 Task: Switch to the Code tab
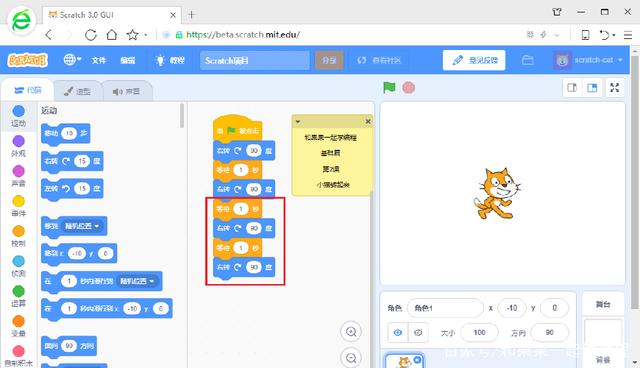tap(27, 90)
